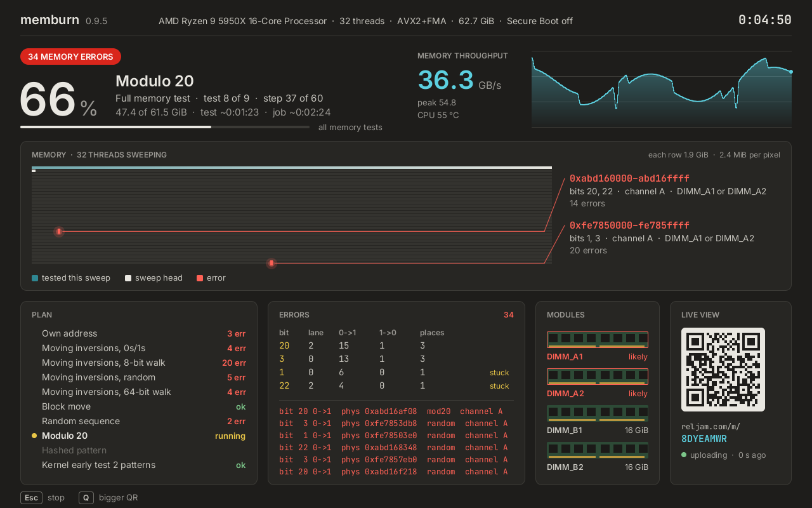Click the DIMM_A1 memory module graphic
The height and width of the screenshot is (508, 812).
(598, 340)
